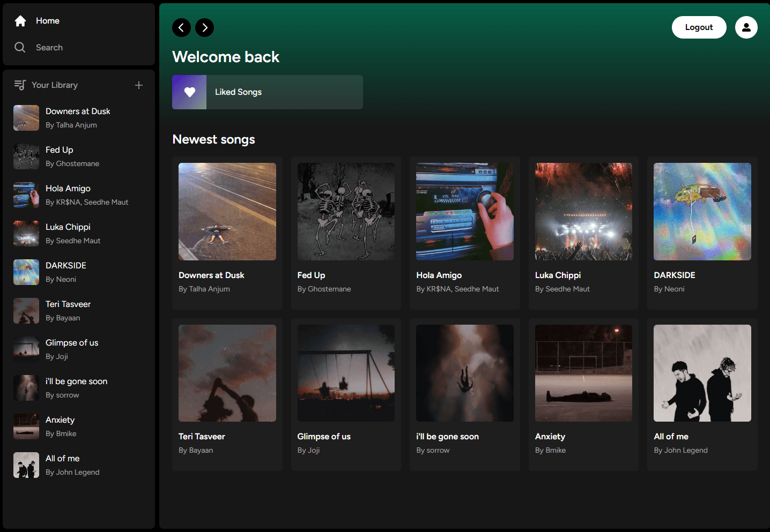The width and height of the screenshot is (770, 532).
Task: Select All of me library cover thumbnail
Action: click(x=26, y=465)
